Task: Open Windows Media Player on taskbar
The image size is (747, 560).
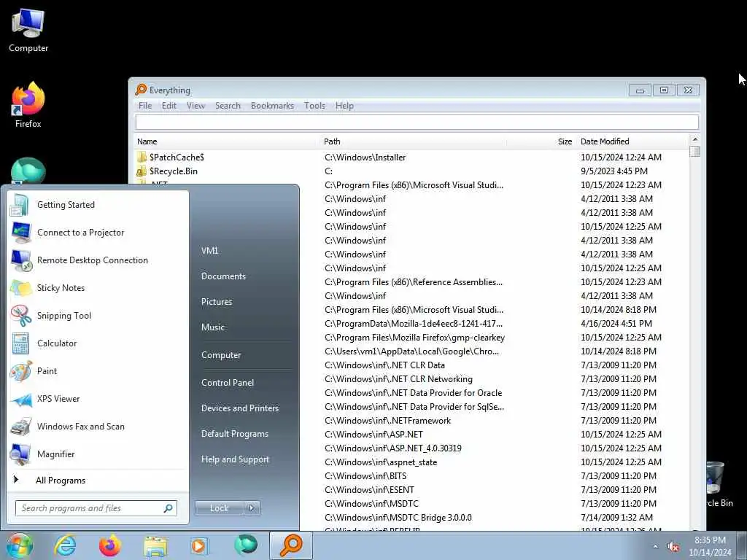Action: coord(199,545)
